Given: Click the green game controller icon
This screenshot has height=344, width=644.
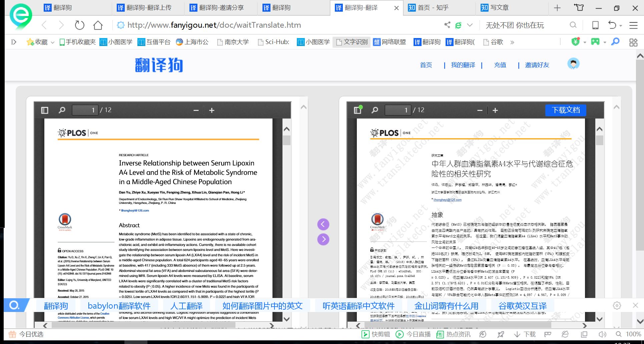Looking at the screenshot, I should [595, 42].
